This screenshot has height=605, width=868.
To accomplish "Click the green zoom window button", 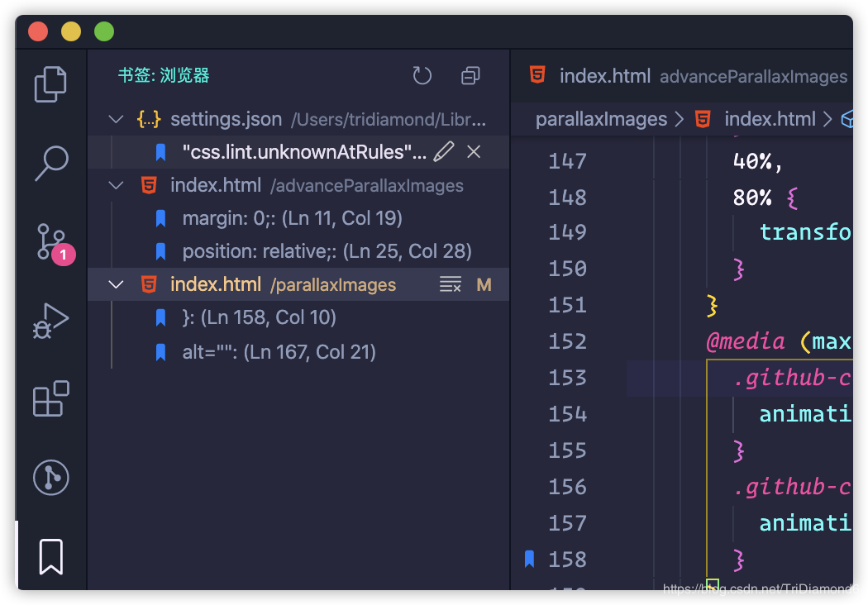I will click(x=104, y=31).
